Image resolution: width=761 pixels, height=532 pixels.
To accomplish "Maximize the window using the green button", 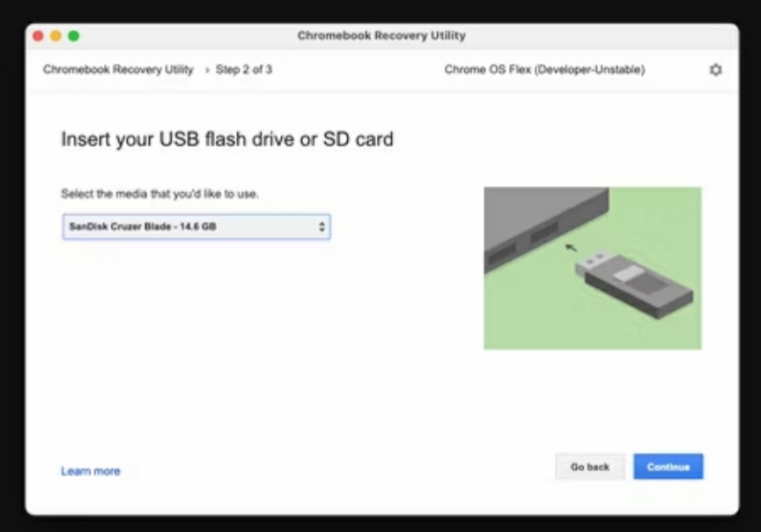I will click(74, 36).
